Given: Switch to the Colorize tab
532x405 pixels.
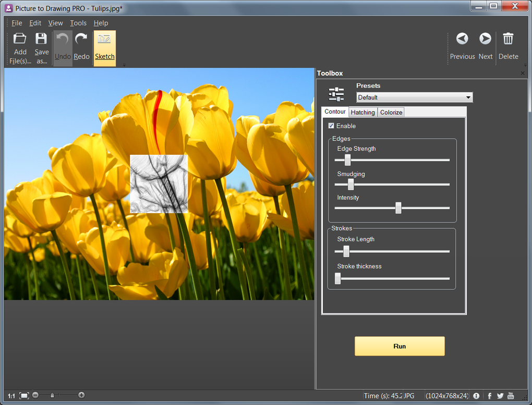Looking at the screenshot, I should [391, 112].
